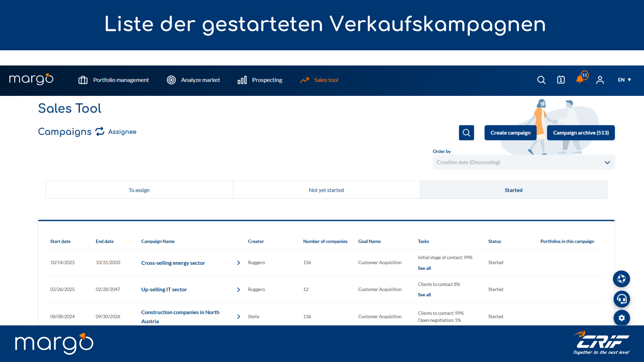The height and width of the screenshot is (362, 644).
Task: Click Status column header
Action: pos(494,241)
